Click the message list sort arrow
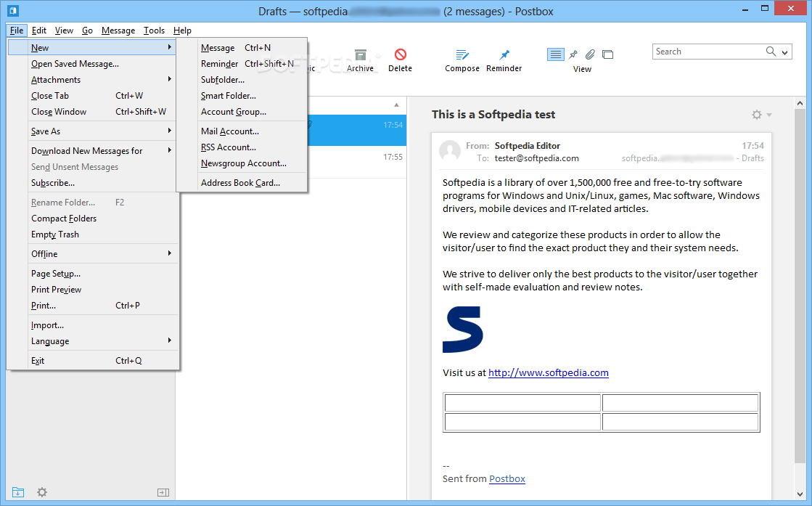812x506 pixels. point(396,105)
